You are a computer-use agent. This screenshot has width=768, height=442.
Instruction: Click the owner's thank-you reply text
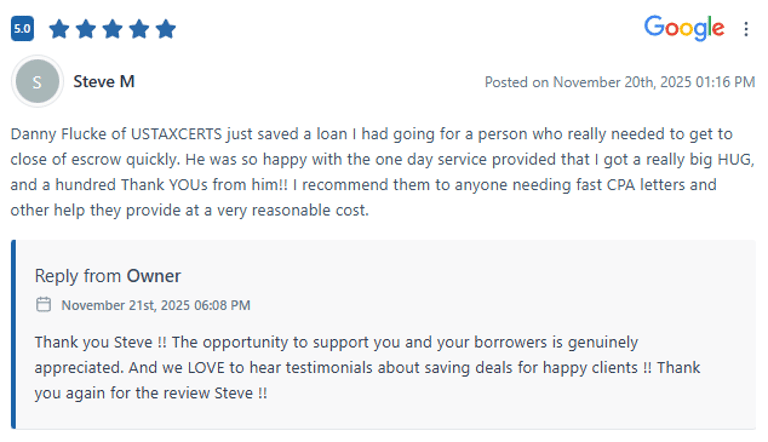[335, 342]
